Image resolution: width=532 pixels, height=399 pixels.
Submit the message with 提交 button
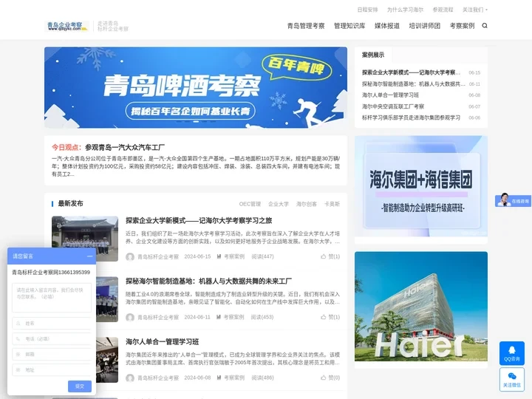(x=80, y=386)
